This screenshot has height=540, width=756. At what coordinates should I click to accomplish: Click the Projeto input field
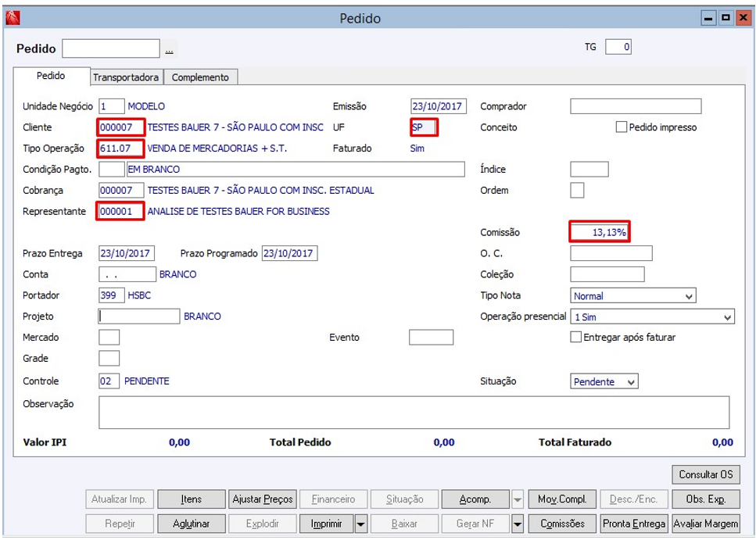(139, 316)
